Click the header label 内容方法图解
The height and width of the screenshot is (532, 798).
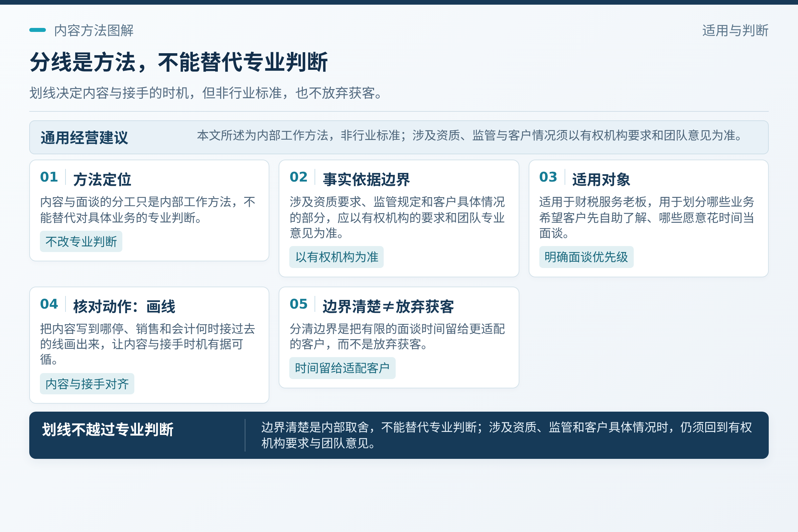pos(94,31)
